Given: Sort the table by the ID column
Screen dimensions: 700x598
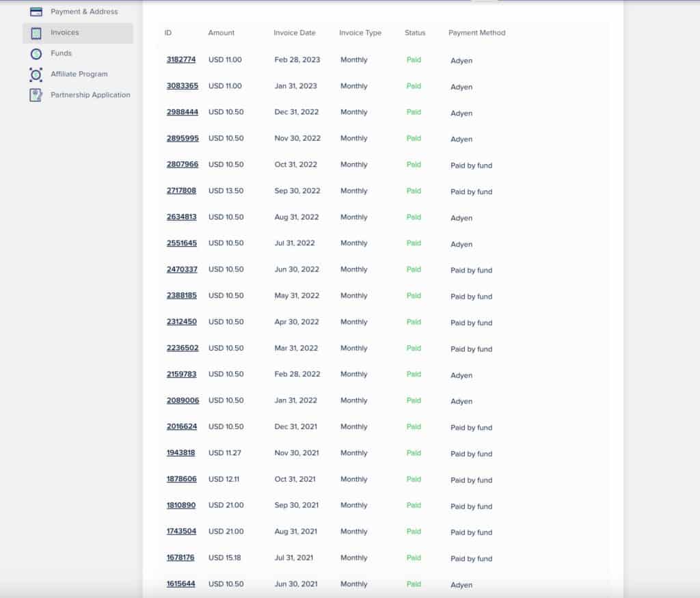Looking at the screenshot, I should coord(168,32).
